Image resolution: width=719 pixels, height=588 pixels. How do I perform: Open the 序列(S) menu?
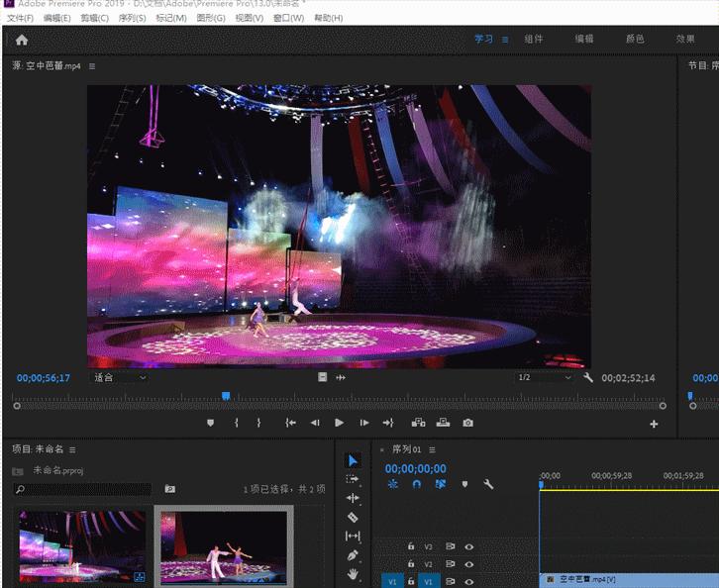click(x=132, y=18)
